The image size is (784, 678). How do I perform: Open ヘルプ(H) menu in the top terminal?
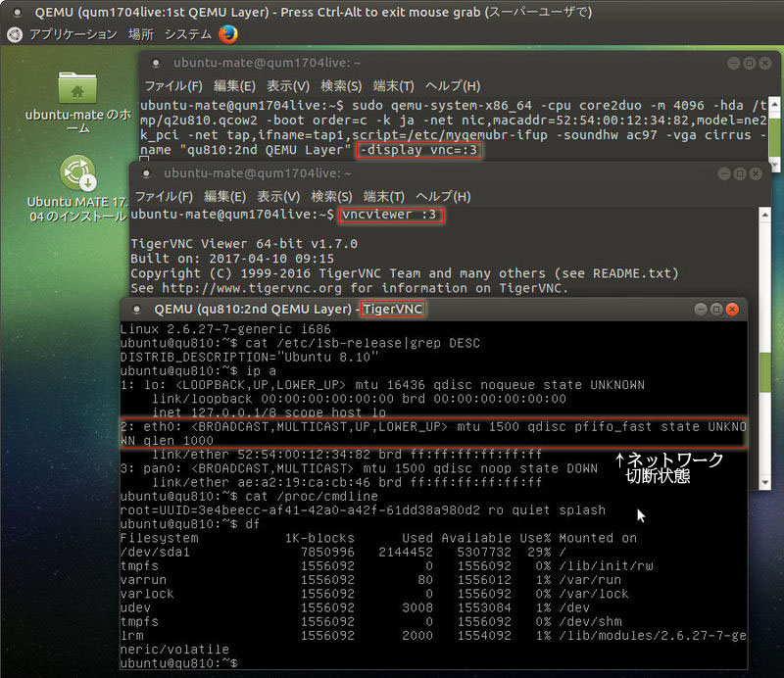(453, 86)
